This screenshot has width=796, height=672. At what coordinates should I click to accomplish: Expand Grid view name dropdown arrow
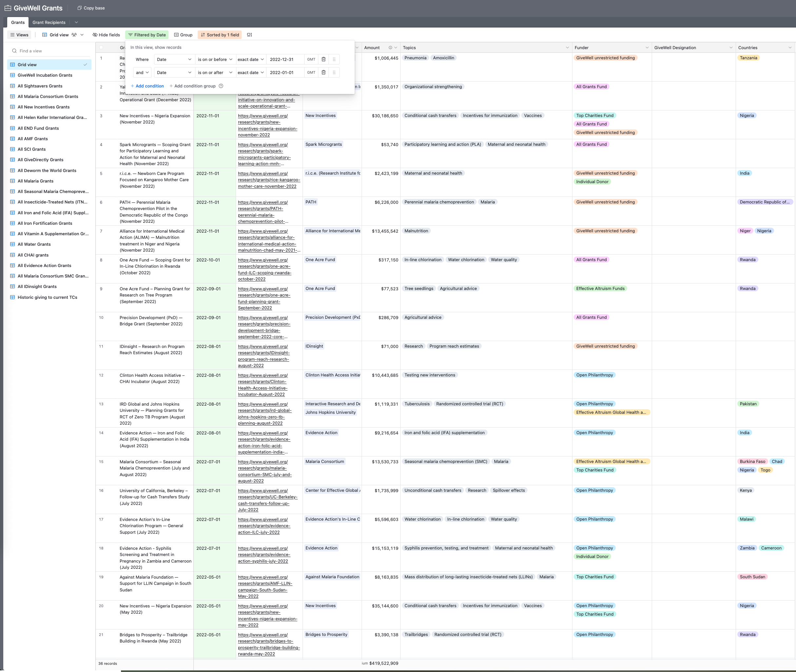pos(82,35)
